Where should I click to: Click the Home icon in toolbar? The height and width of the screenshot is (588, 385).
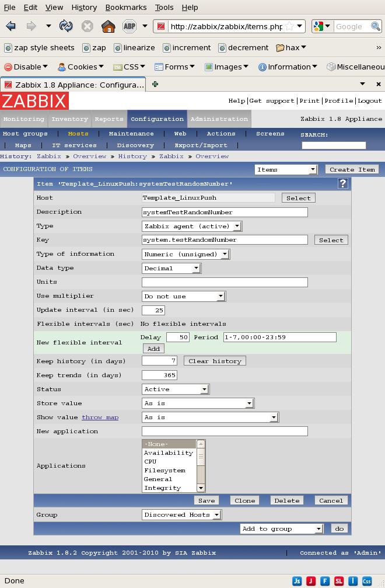coord(108,26)
